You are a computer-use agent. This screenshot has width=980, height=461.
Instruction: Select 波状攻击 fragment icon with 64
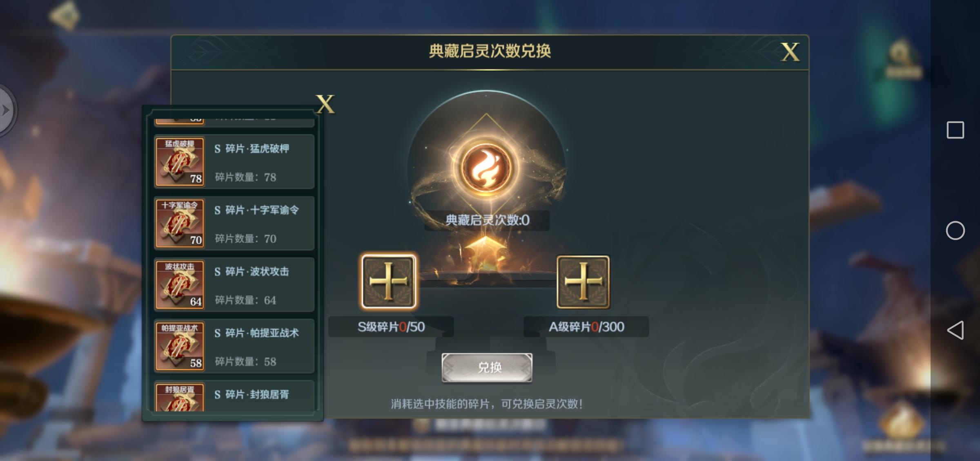coord(180,285)
